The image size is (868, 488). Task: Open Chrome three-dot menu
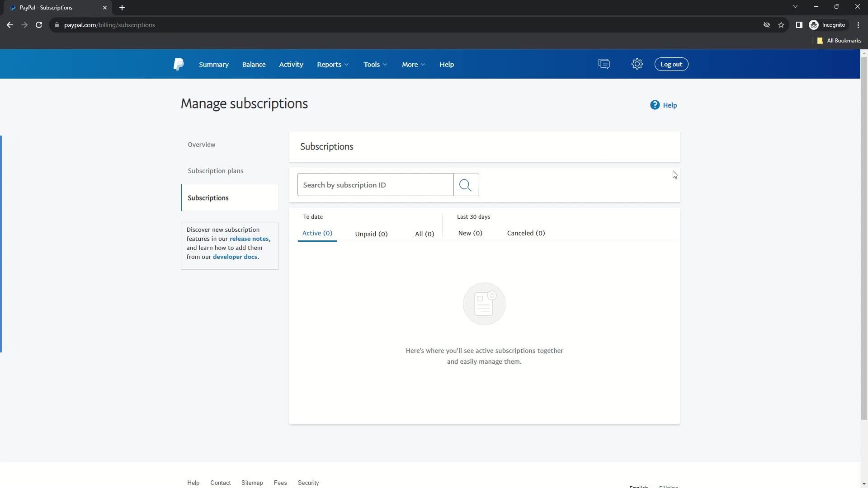point(858,25)
